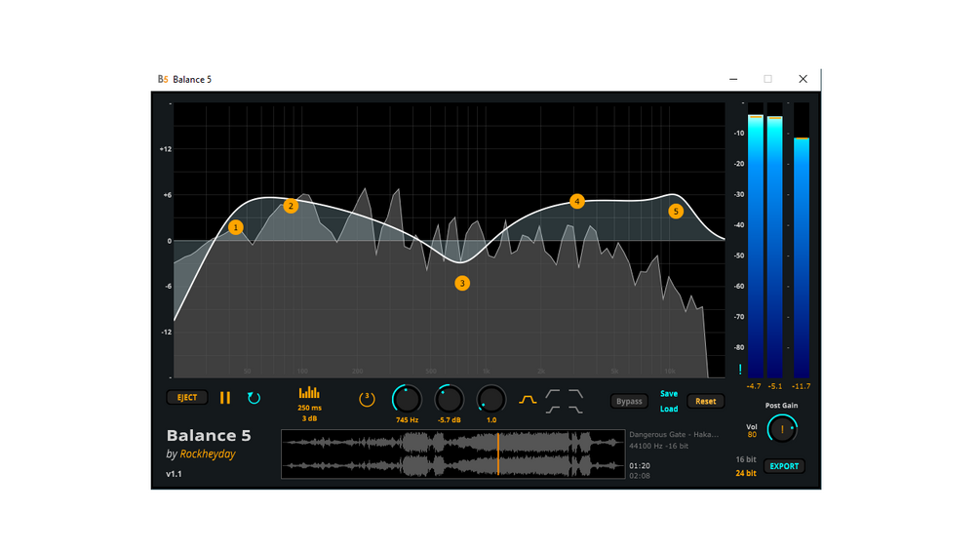Click the clipping warning exclamation indicator
The image size is (980, 551).
point(740,370)
